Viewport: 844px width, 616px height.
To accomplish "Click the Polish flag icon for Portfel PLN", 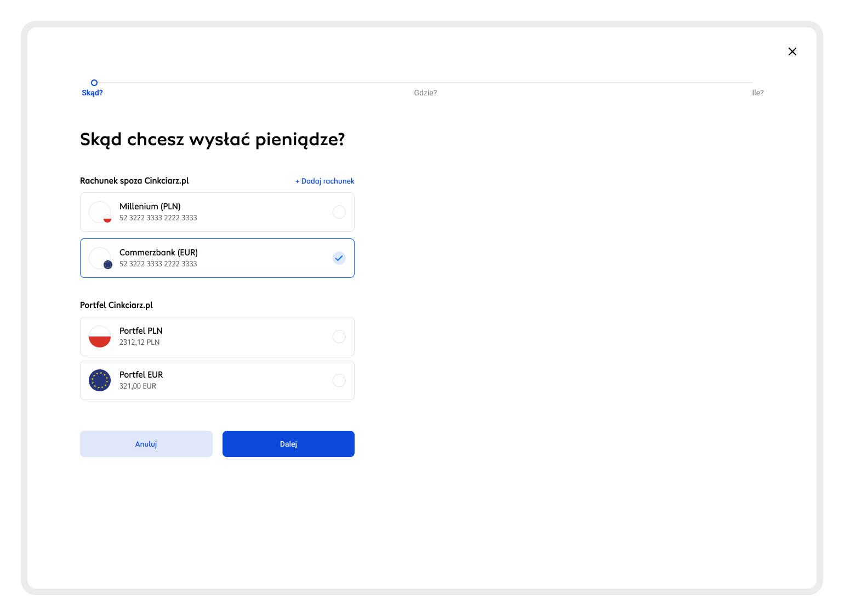I will [100, 336].
